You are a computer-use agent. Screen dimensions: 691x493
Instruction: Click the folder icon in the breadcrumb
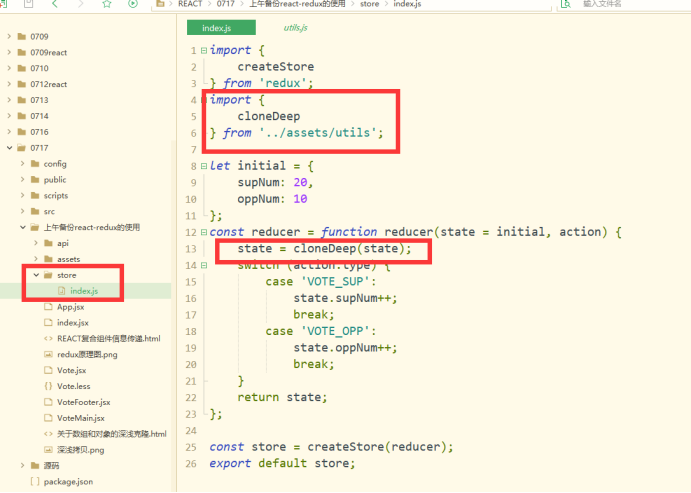coord(160,4)
